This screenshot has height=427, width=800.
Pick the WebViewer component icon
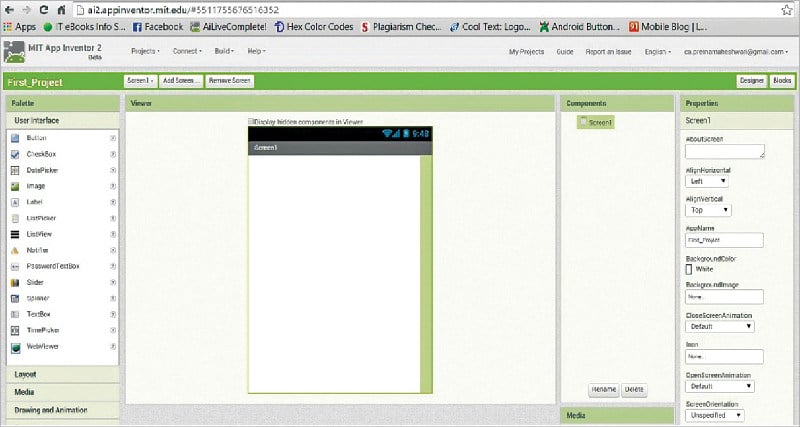(x=15, y=347)
